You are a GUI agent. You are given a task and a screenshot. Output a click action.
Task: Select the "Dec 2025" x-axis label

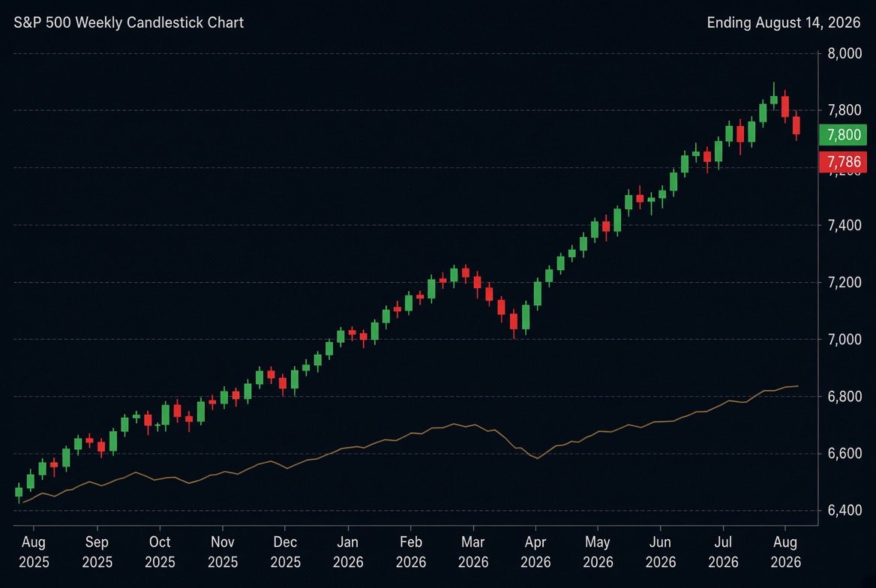click(x=285, y=552)
